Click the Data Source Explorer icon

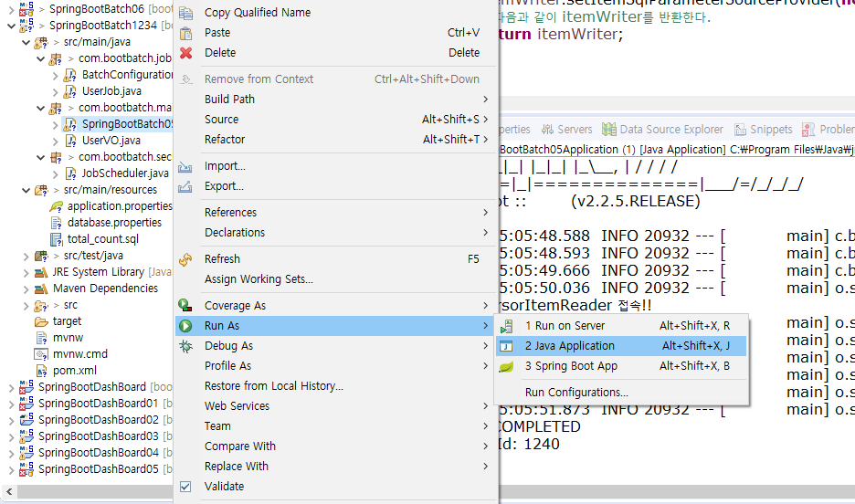click(x=609, y=129)
